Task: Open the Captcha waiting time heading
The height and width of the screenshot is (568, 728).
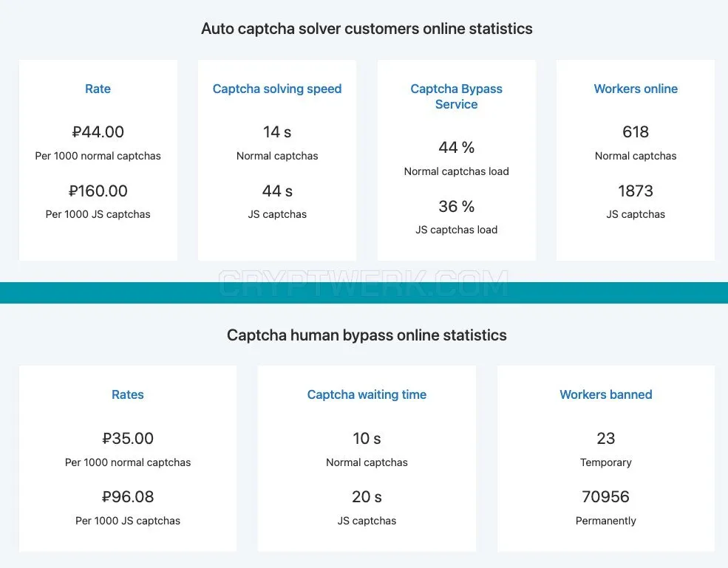Action: coord(367,394)
